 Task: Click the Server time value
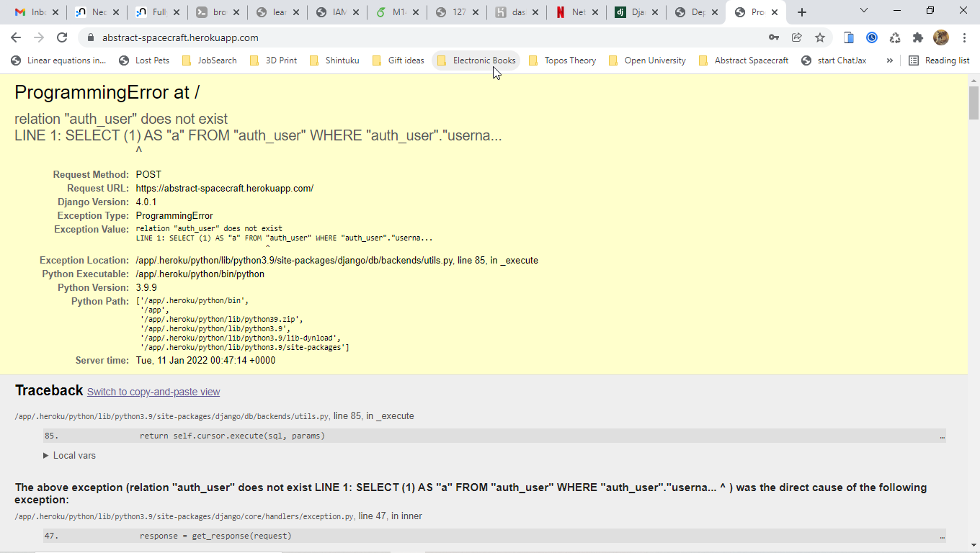tap(205, 361)
